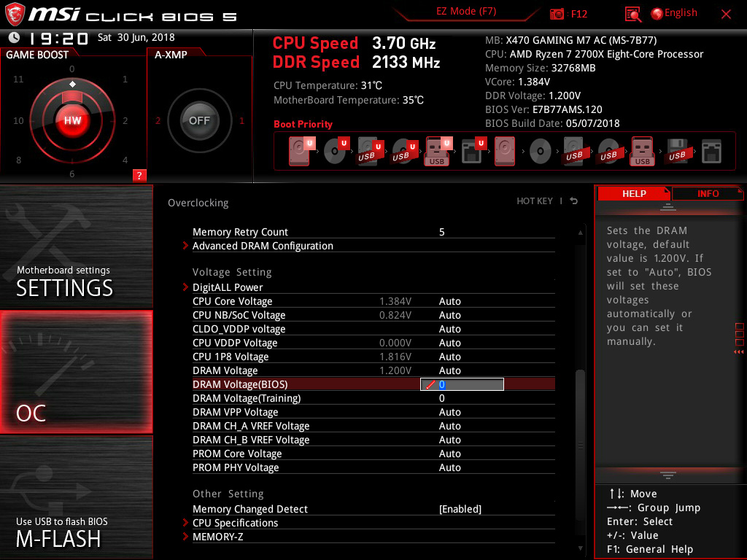Viewport: 747px width, 560px height.
Task: Select the last legacy network boot icon
Action: click(x=711, y=151)
